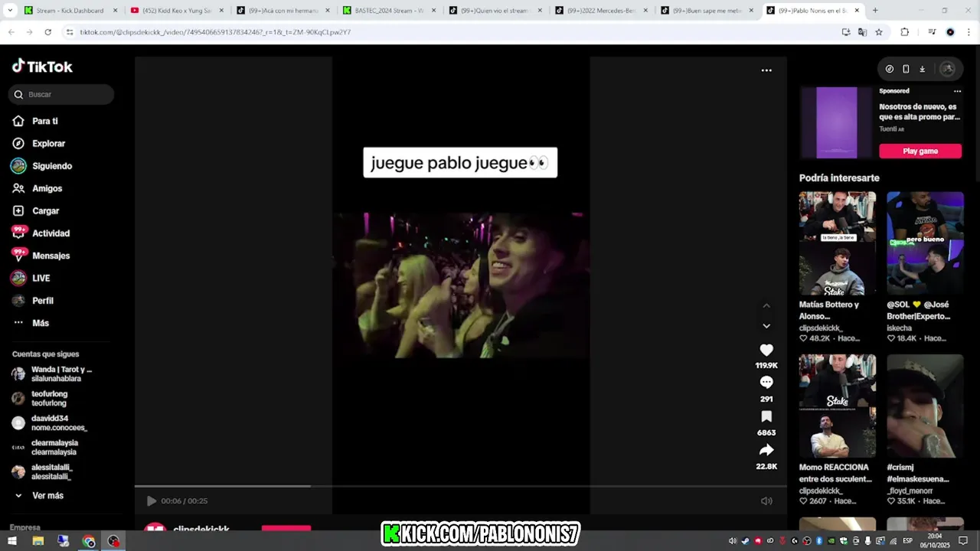Screen dimensions: 980x551
Task: Open Chrome three-dot menu
Action: 969,32
